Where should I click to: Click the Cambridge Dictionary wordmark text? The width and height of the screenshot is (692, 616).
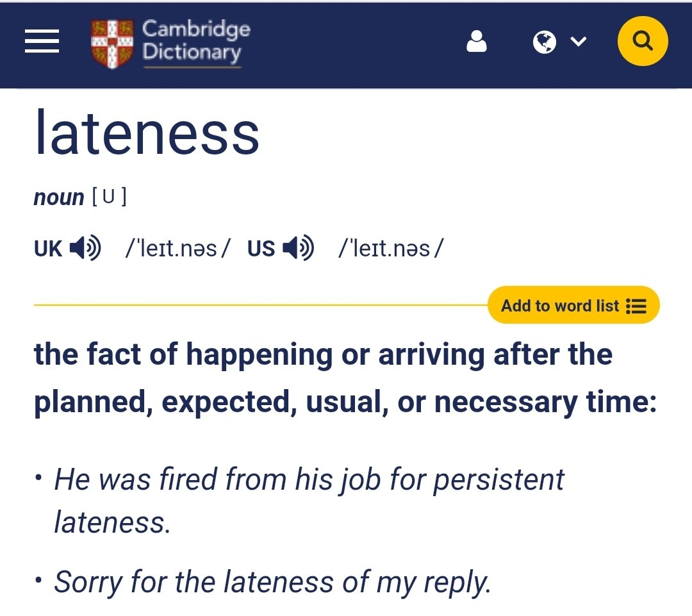click(195, 40)
